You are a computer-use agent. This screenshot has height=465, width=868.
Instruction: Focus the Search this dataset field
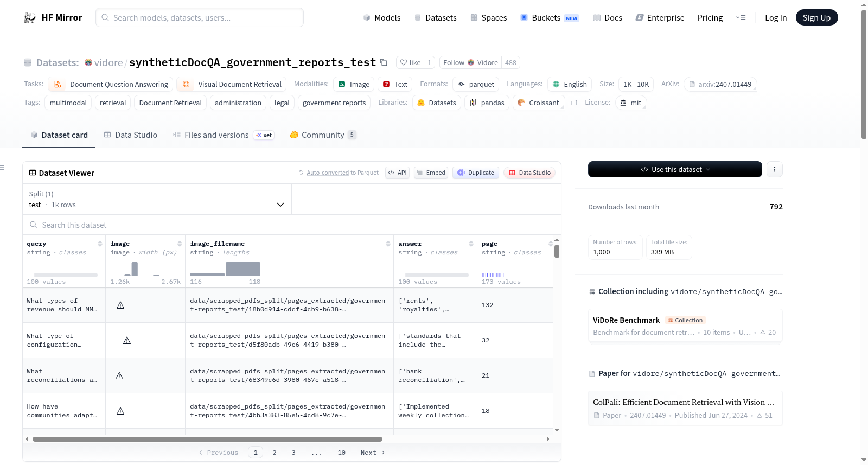[x=292, y=225]
